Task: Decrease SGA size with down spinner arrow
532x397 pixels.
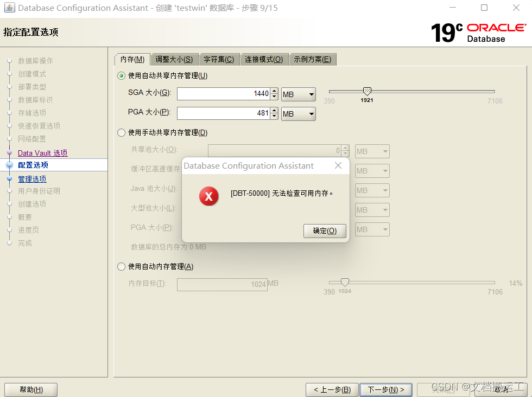Action: [x=275, y=97]
